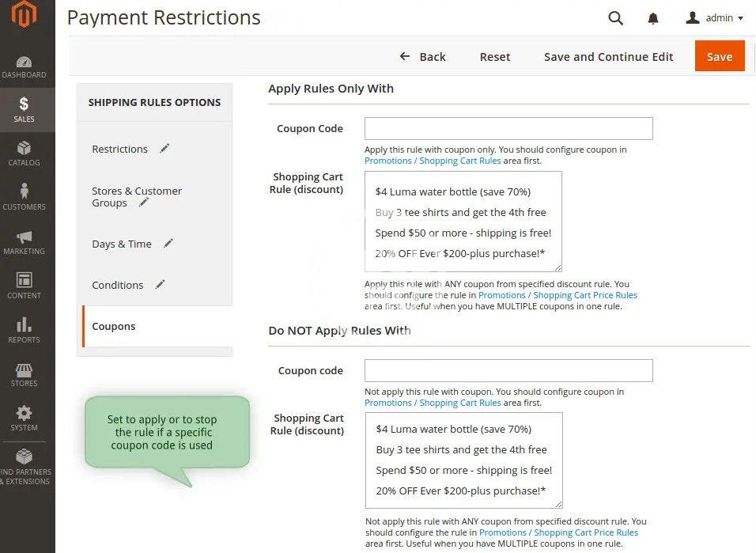This screenshot has height=553, width=756.
Task: Go Back using the Back button
Action: (x=423, y=57)
